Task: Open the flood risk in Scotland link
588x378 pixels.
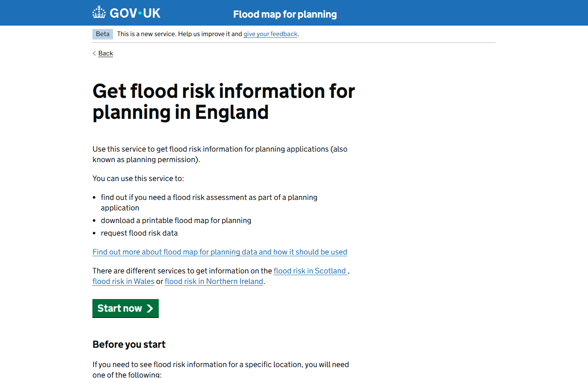Action: (310, 271)
